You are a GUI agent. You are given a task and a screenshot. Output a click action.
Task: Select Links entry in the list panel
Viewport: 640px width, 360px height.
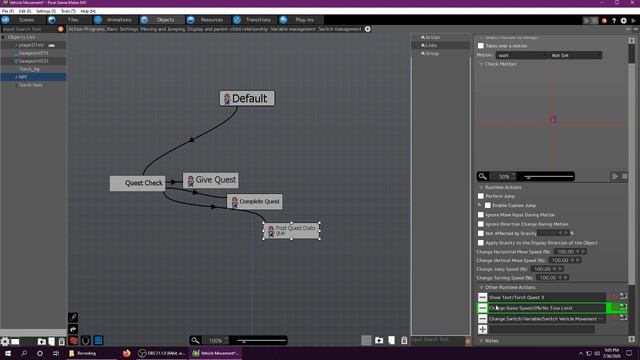coord(431,45)
